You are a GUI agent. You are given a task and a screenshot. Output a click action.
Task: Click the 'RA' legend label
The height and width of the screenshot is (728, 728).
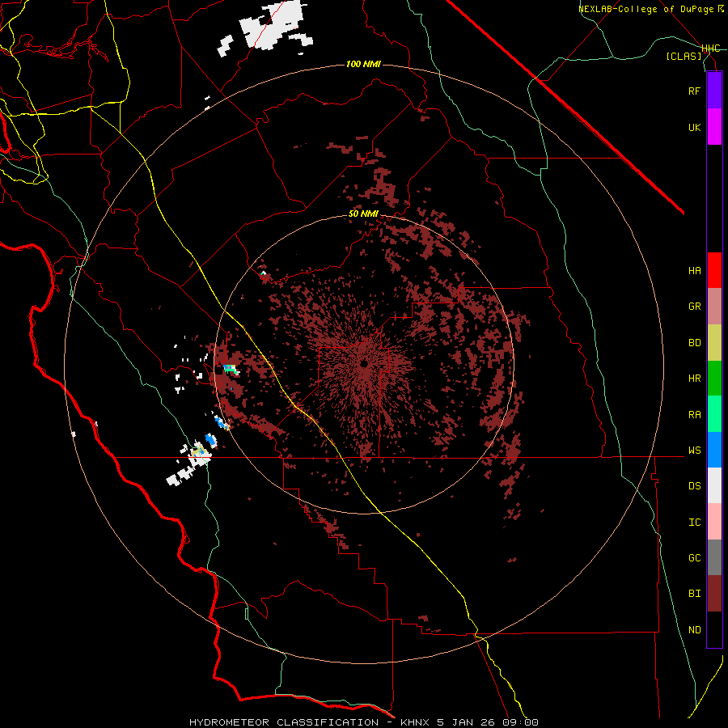pos(694,415)
